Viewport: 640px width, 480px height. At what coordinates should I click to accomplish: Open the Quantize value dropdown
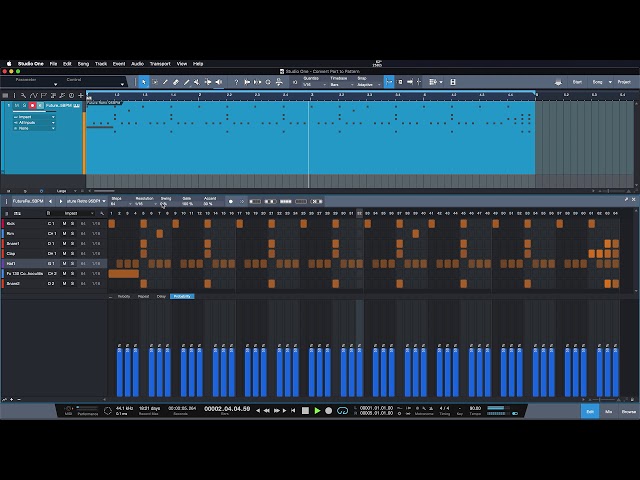[x=314, y=84]
